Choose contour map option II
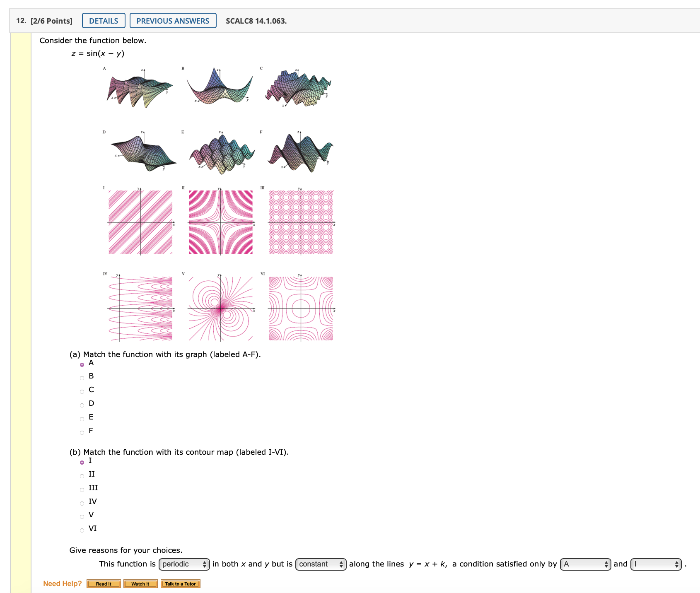The height and width of the screenshot is (593, 700). (x=82, y=475)
